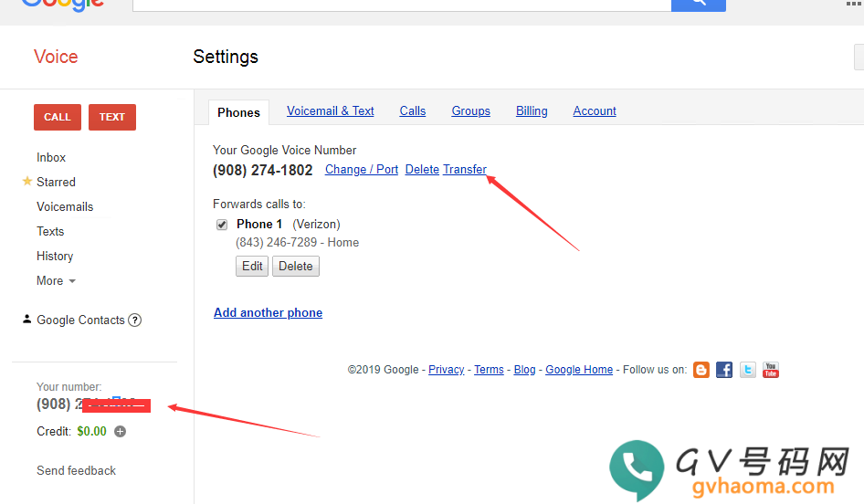Open Inbox in the sidebar
Image resolution: width=864 pixels, height=504 pixels.
click(x=51, y=158)
